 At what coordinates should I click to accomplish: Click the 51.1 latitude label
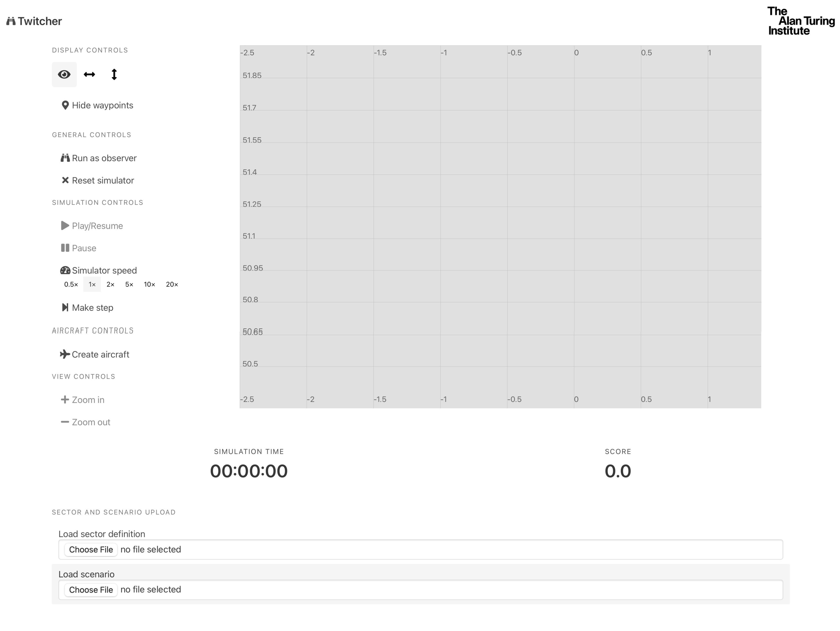(249, 236)
